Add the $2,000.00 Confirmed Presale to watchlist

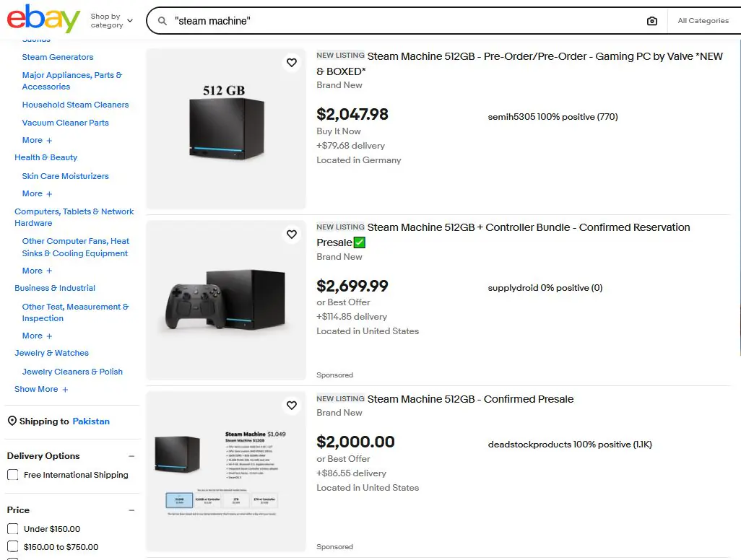292,405
